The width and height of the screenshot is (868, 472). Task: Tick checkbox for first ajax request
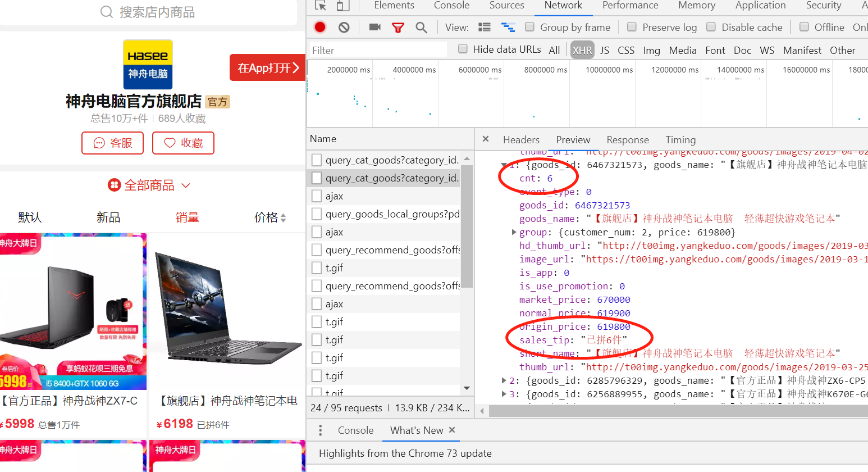tap(317, 196)
